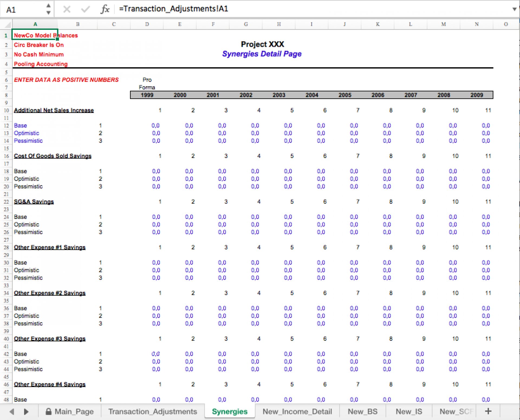Screen dimensions: 520x420
Task: Select column N header
Action: (x=476, y=24)
